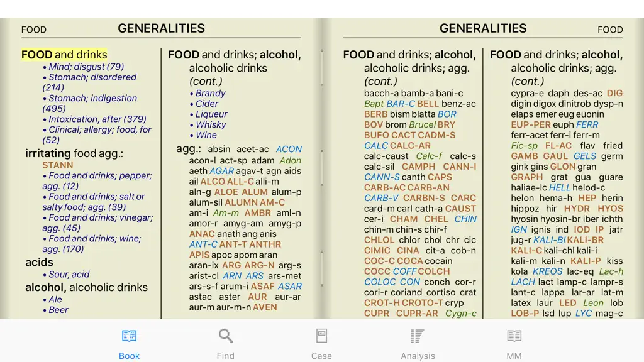Select the Book tab label
Screen dimensions: 644x362
129,356
